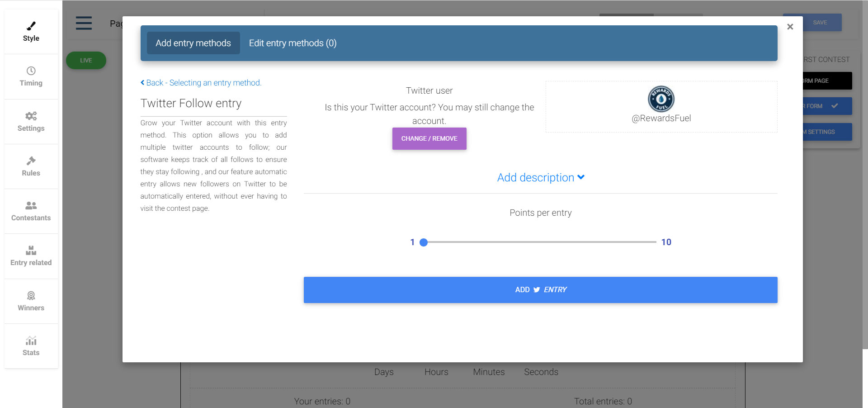The height and width of the screenshot is (408, 868).
Task: Switch to Edit entry methods (0) tab
Action: pos(292,43)
